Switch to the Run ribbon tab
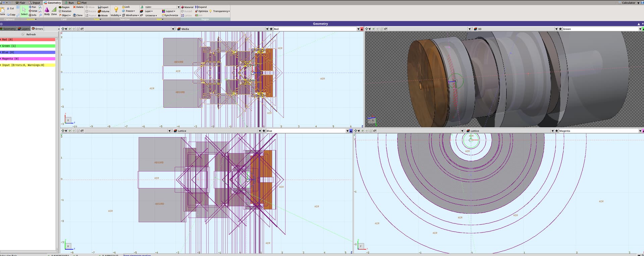Viewport: 644px width, 256px height. pyautogui.click(x=69, y=3)
